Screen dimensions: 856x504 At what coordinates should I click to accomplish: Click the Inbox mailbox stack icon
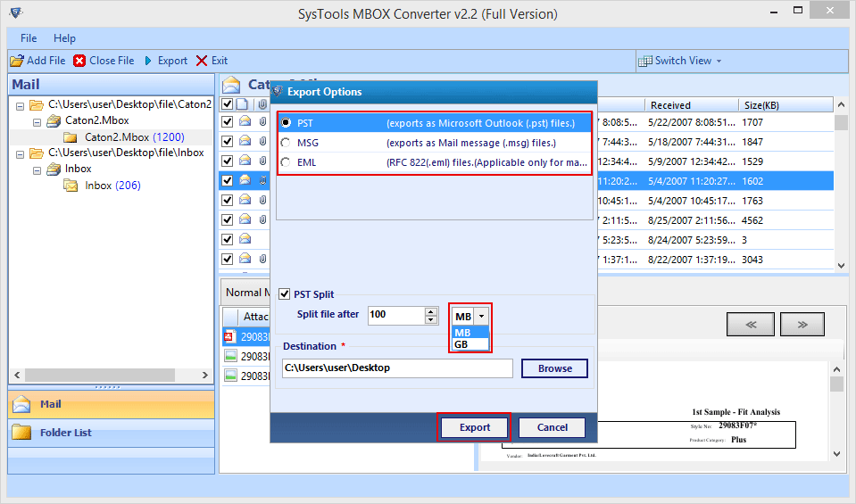pyautogui.click(x=54, y=169)
